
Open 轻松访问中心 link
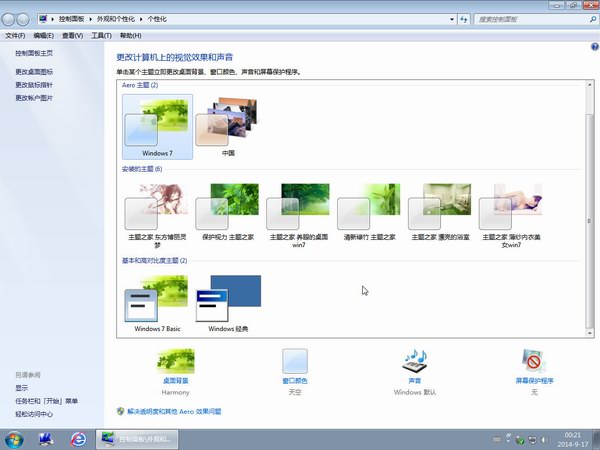(34, 414)
